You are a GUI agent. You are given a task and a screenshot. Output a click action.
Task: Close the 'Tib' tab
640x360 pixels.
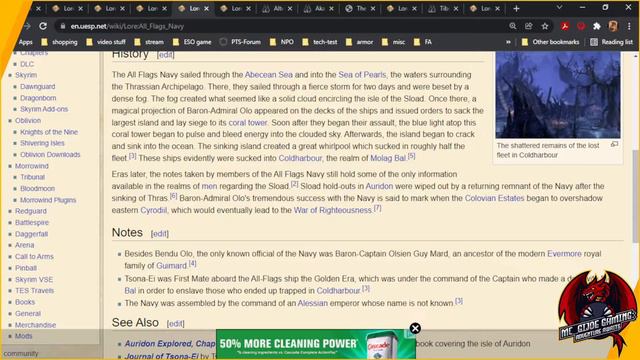456,8
